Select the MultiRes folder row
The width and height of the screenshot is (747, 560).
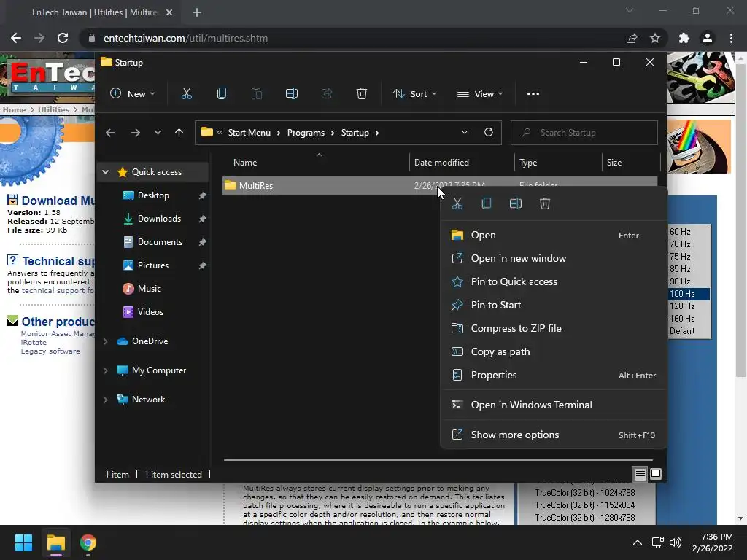[x=440, y=186]
